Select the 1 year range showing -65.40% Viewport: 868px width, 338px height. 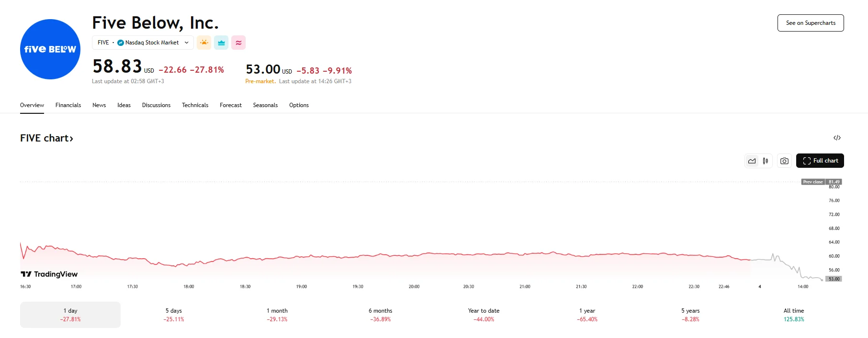pos(586,314)
